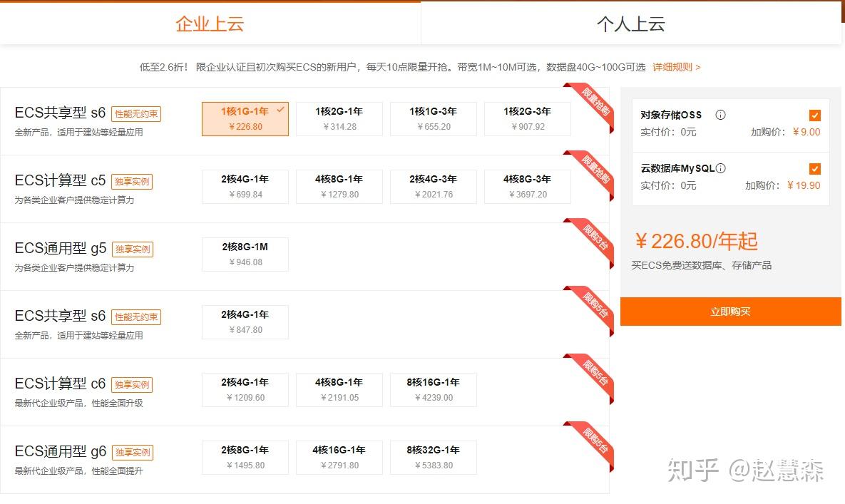Click the ECS通用型 g6 product title
Image resolution: width=845 pixels, height=504 pixels.
[x=61, y=451]
